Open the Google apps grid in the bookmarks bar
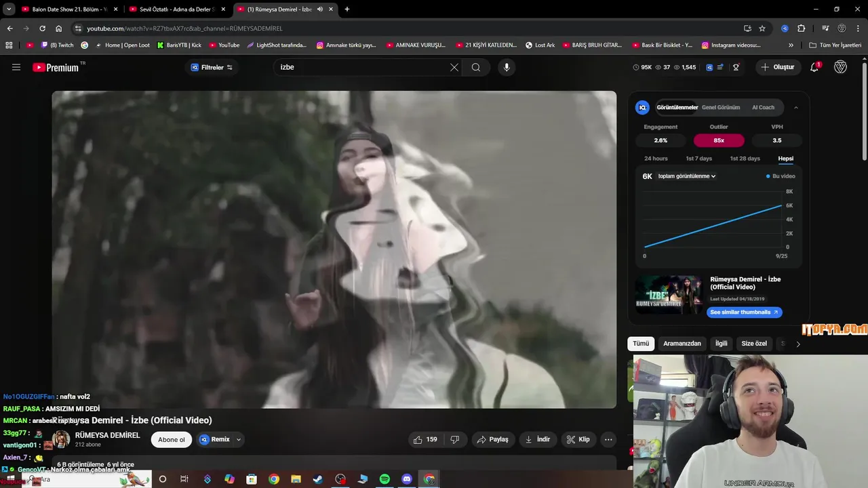The width and height of the screenshot is (868, 488). 9,45
